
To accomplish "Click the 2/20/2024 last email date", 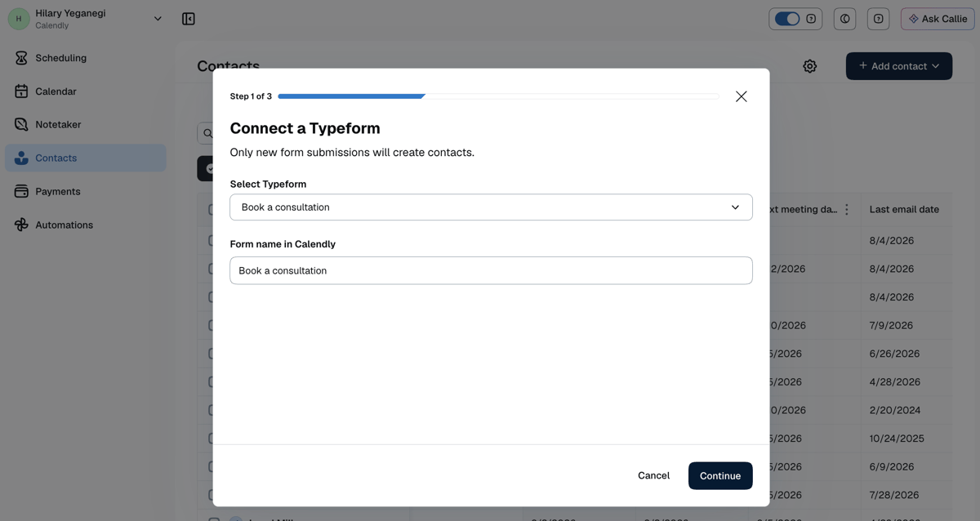I will point(894,410).
